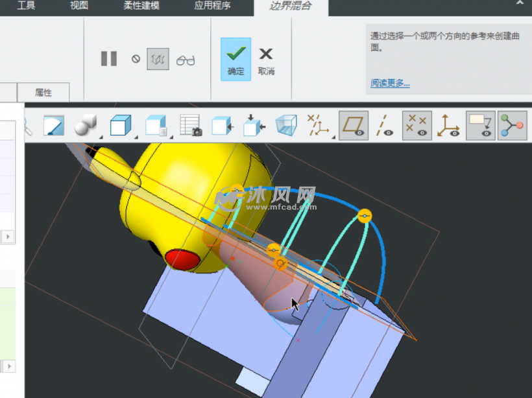
Task: Toggle datum point display
Action: (x=417, y=126)
